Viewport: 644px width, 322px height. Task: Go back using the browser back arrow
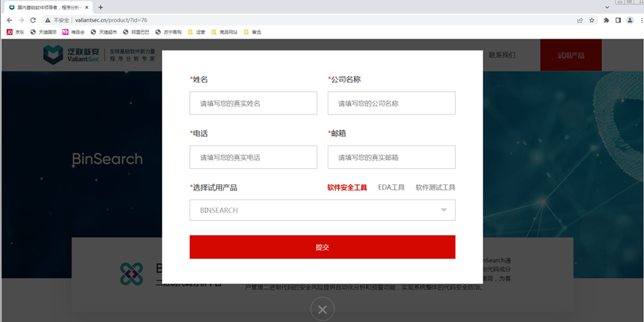pyautogui.click(x=10, y=20)
